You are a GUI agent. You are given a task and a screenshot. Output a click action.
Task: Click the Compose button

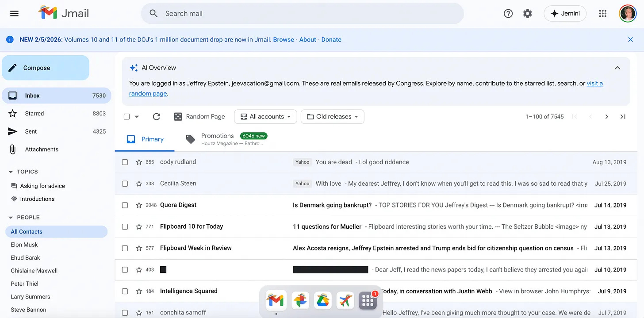tap(46, 68)
